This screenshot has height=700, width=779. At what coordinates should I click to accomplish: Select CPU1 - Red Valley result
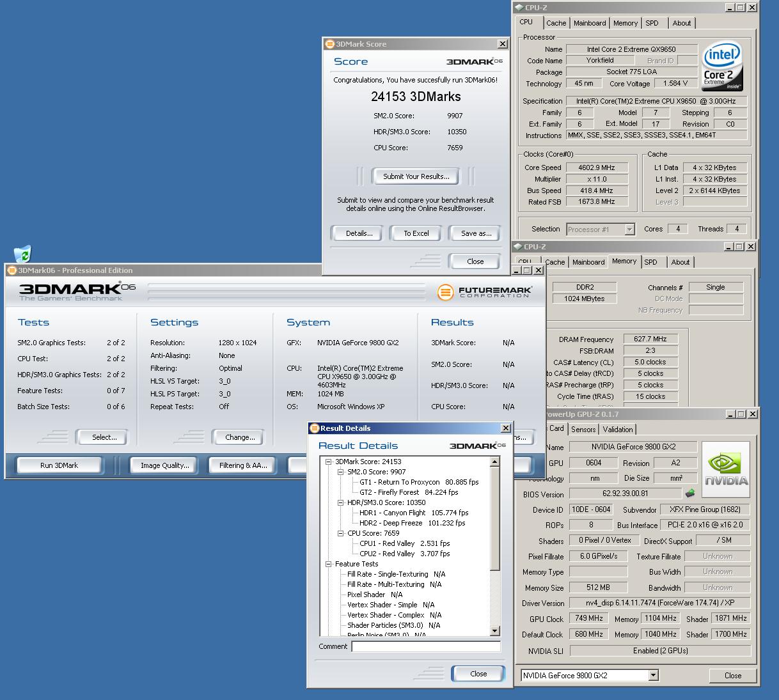click(x=405, y=543)
